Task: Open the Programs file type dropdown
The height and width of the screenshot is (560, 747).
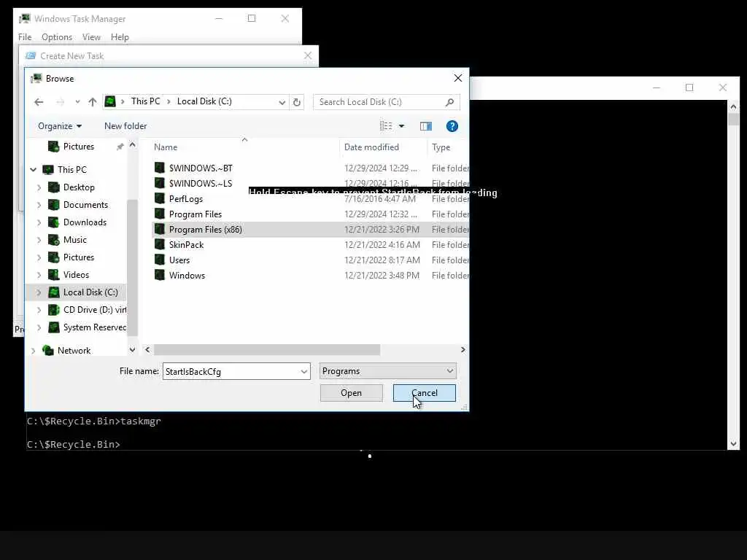Action: 388,371
